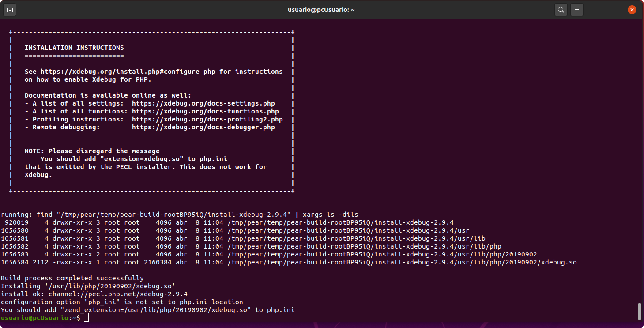Minimize the terminal window
Viewport: 644px width, 328px height.
pos(597,9)
